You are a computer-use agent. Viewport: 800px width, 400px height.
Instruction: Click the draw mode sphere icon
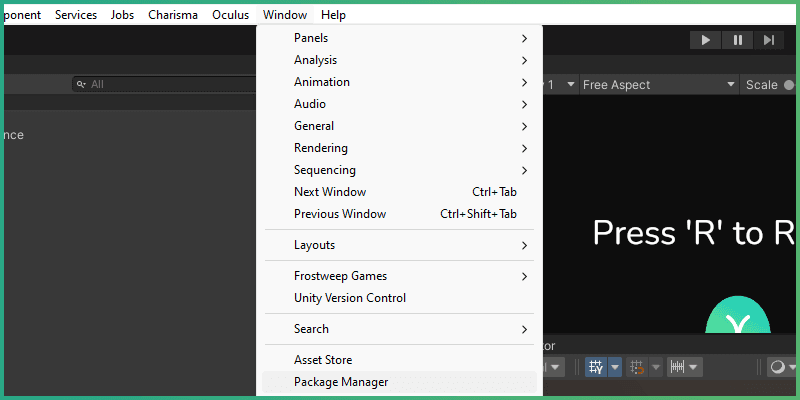(x=776, y=367)
